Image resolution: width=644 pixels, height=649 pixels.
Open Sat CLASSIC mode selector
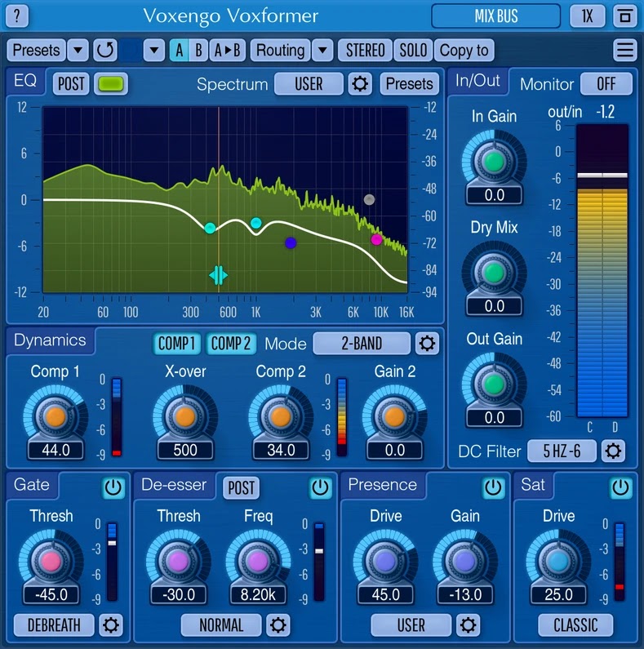(x=575, y=625)
